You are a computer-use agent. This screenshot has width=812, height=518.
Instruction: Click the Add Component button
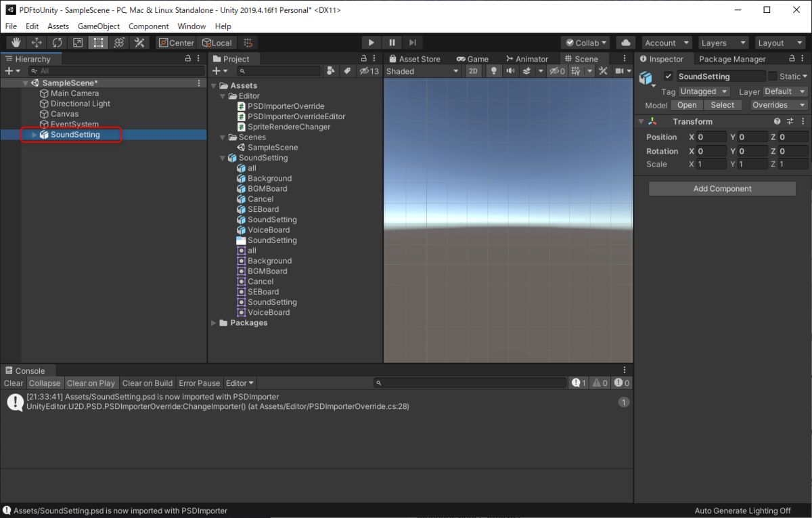[722, 189]
